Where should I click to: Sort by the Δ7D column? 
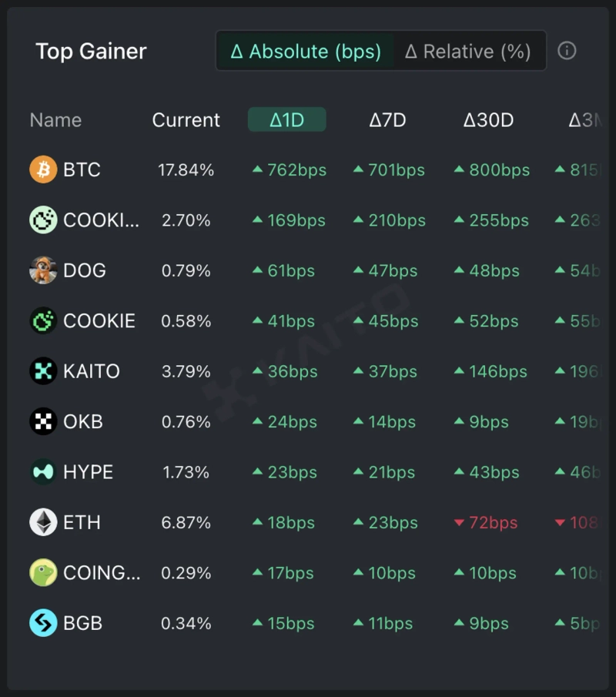[387, 120]
